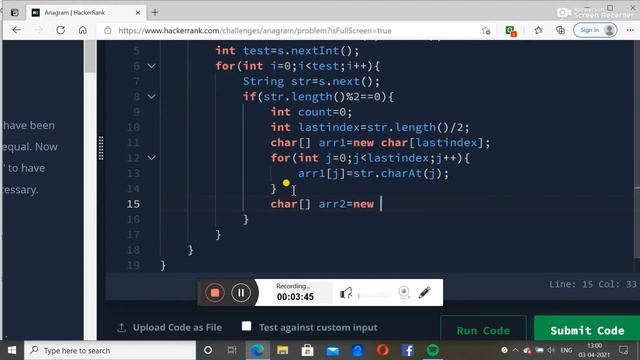The height and width of the screenshot is (360, 640).
Task: Open Facebook from the taskbar
Action: (407, 350)
